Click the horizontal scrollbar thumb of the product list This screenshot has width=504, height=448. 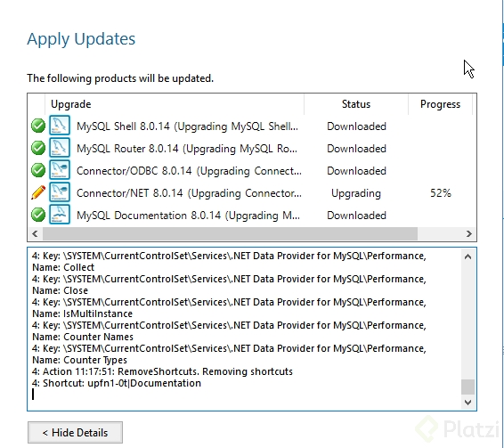(x=230, y=234)
